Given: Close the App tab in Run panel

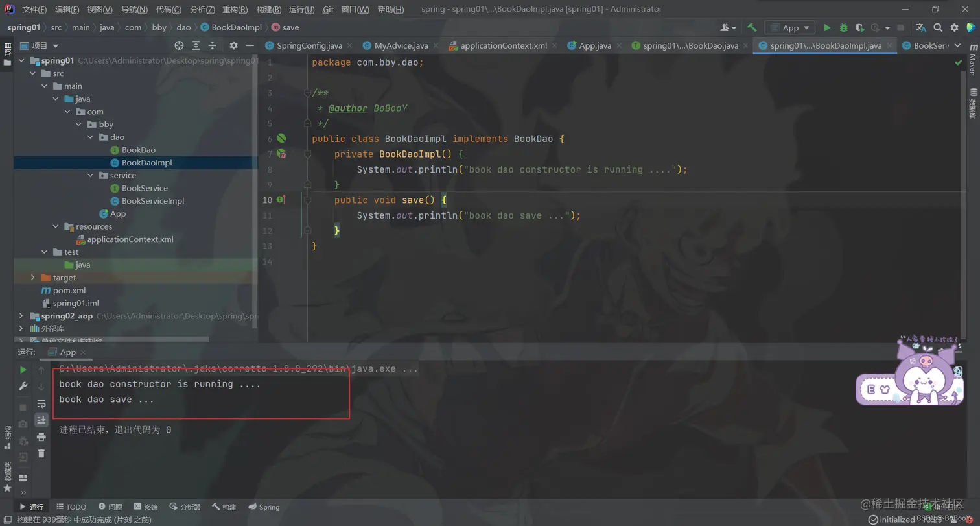Looking at the screenshot, I should pos(84,352).
